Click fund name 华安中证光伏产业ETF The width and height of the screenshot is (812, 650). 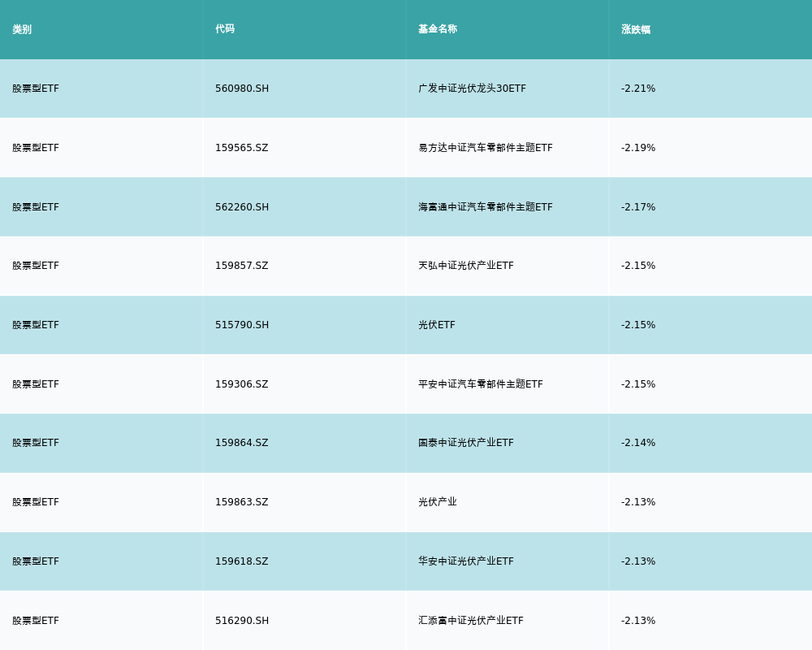click(x=466, y=561)
